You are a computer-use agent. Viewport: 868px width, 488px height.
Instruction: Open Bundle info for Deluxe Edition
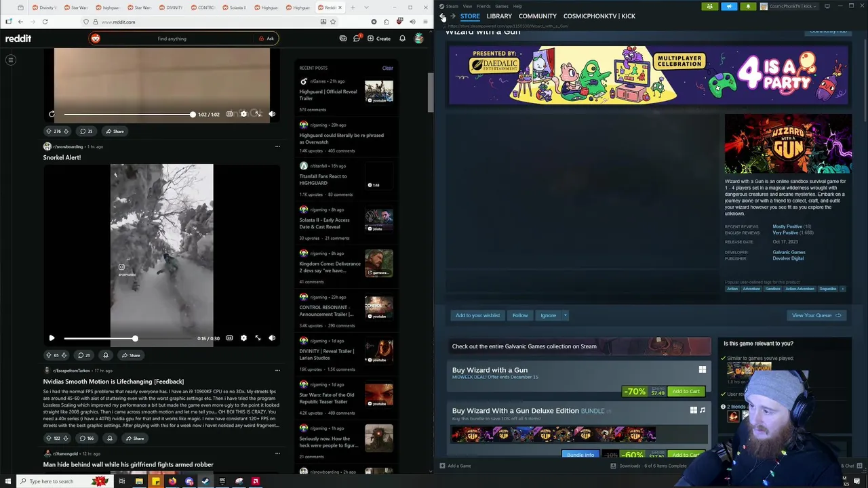point(580,455)
